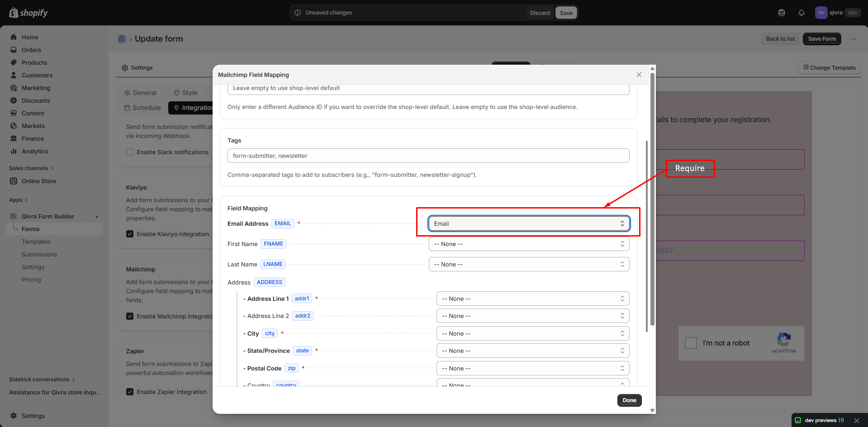Viewport: 868px width, 427px height.
Task: Open Discounts section
Action: coord(36,100)
